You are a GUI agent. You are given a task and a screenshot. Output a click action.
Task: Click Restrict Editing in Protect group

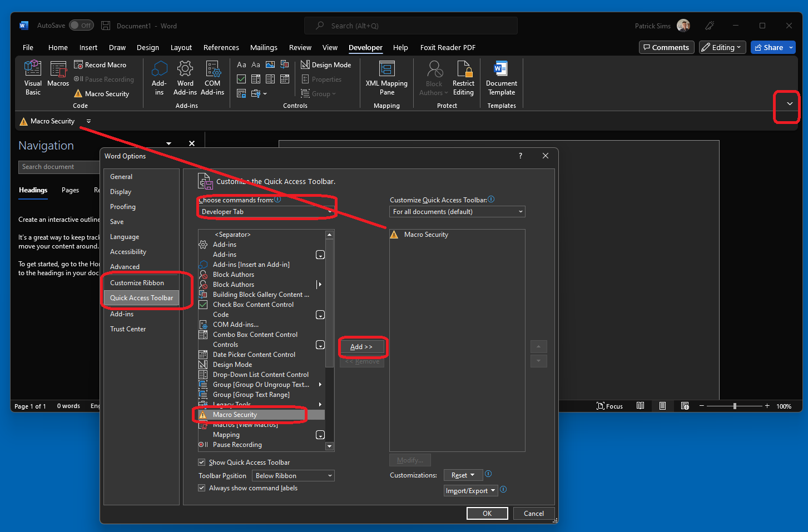point(463,78)
